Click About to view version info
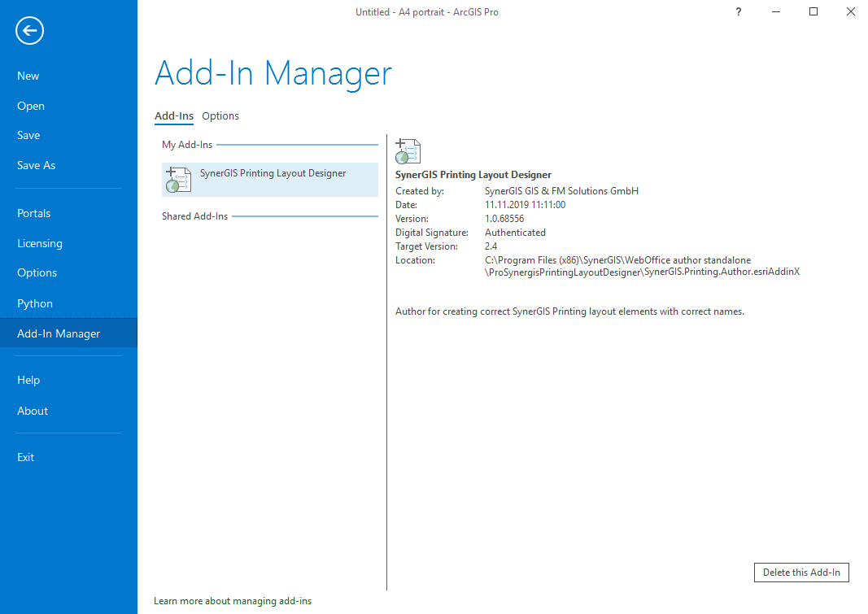The image size is (868, 614). [x=33, y=411]
